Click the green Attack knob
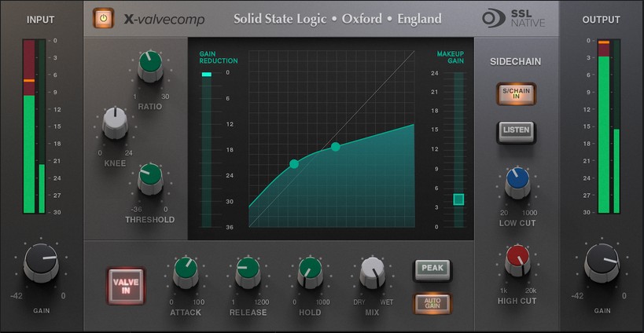 (x=186, y=272)
